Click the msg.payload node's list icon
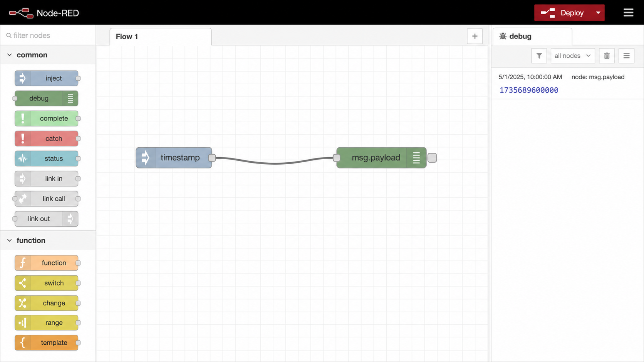The image size is (644, 362). tap(416, 158)
